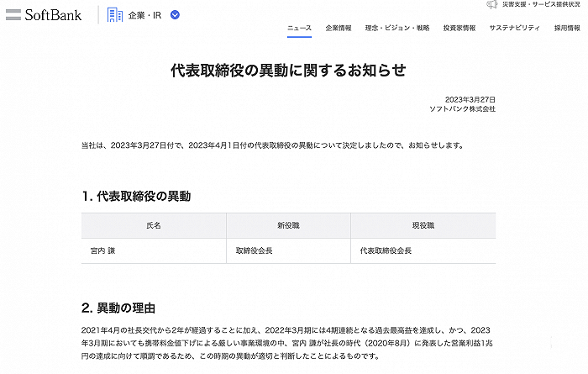This screenshot has height=374, width=588.
Task: Click the 氏名 table column header
Action: pos(154,226)
